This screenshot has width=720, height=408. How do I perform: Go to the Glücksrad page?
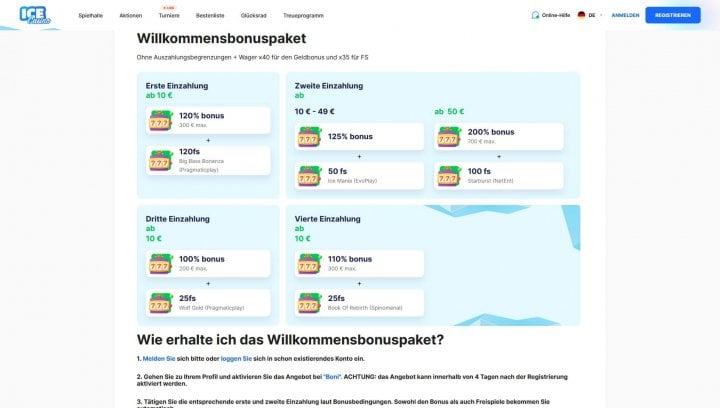[253, 16]
